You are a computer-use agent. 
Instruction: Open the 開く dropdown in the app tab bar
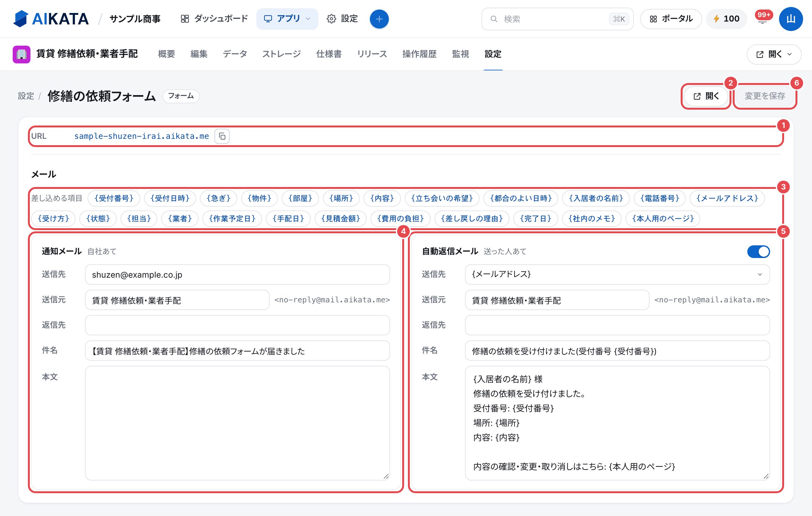pos(774,54)
